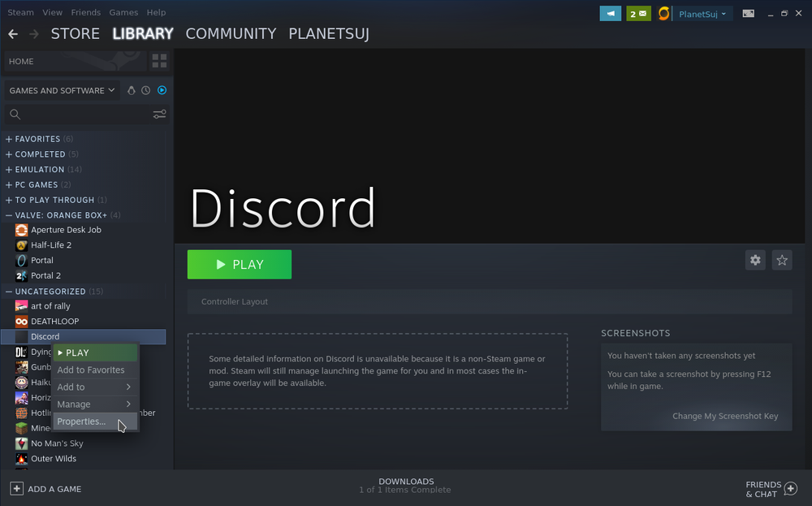The height and width of the screenshot is (506, 812).
Task: Select Properties in the context menu
Action: (x=95, y=422)
